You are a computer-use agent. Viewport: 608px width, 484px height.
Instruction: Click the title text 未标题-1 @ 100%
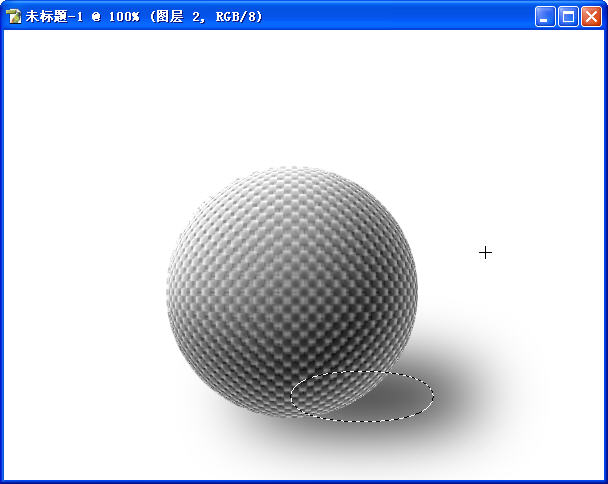(x=82, y=17)
